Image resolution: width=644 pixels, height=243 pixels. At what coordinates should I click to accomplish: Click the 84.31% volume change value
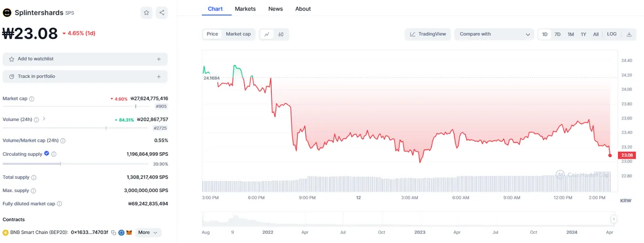point(124,120)
